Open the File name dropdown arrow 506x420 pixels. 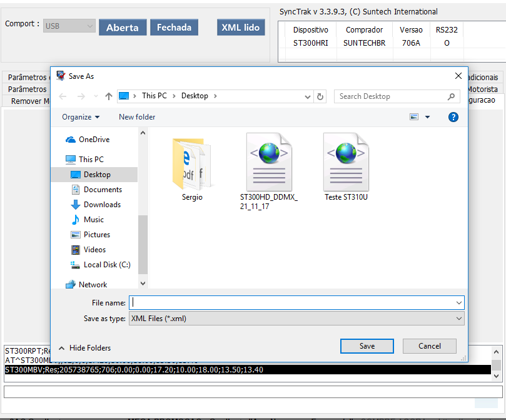459,303
